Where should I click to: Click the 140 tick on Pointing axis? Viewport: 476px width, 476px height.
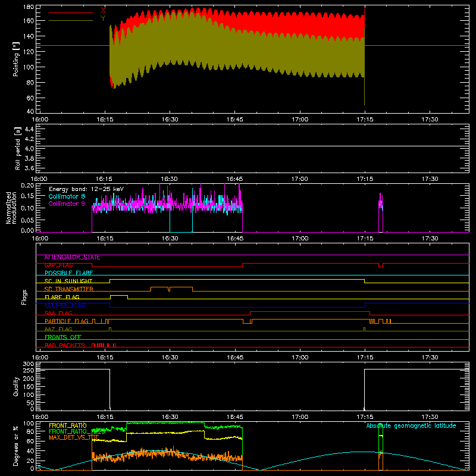[28, 36]
